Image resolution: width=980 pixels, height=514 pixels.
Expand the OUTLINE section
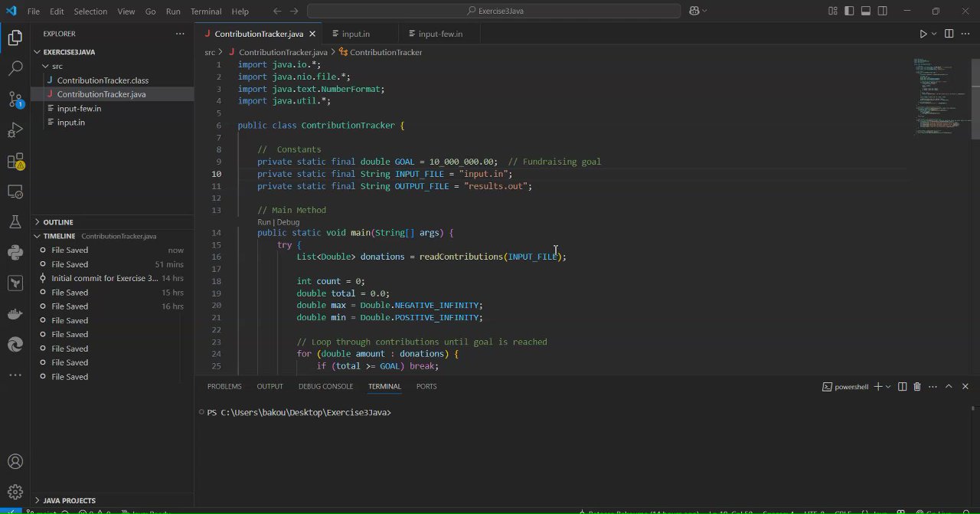58,222
